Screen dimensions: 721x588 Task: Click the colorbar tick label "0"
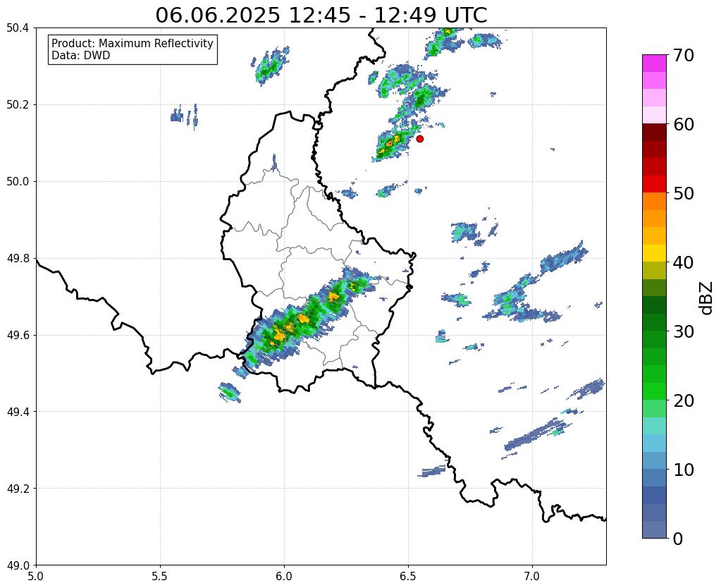(678, 539)
